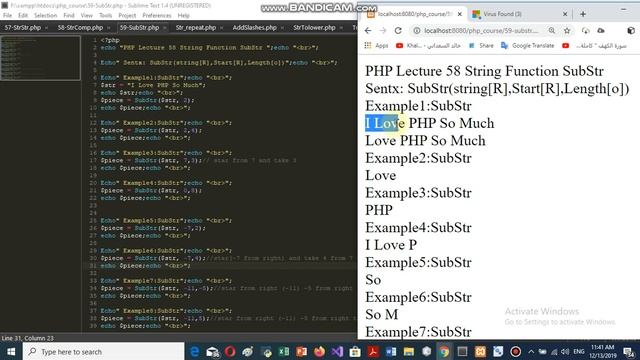The width and height of the screenshot is (640, 360).
Task: Click 'I Love P' output in browser
Action: (x=391, y=245)
